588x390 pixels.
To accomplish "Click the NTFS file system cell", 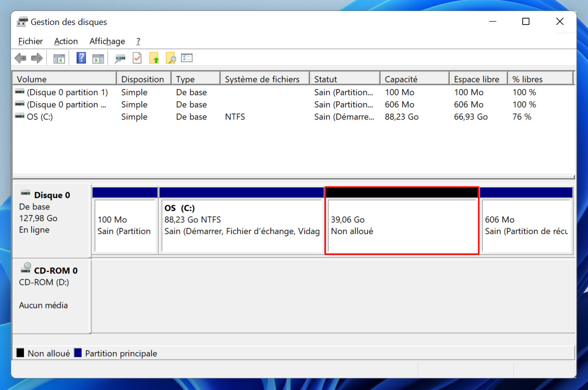I will 235,117.
